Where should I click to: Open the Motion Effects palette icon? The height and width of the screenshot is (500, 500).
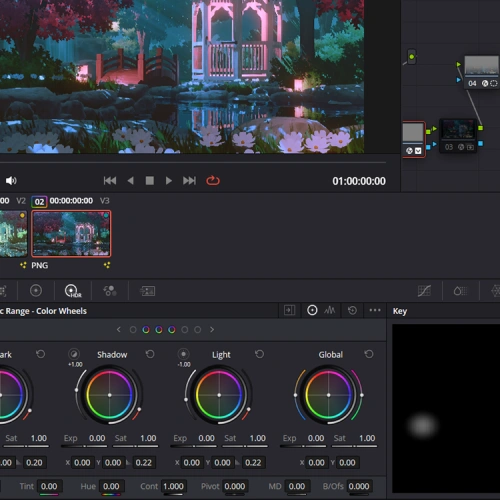point(147,291)
